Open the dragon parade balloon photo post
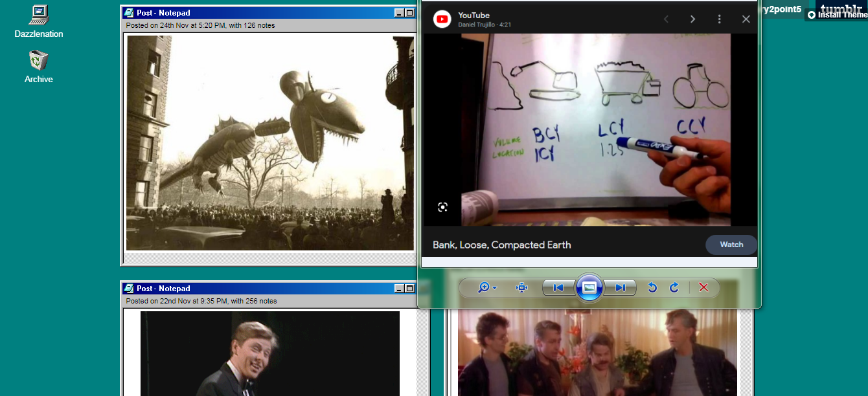This screenshot has height=396, width=868. point(270,143)
